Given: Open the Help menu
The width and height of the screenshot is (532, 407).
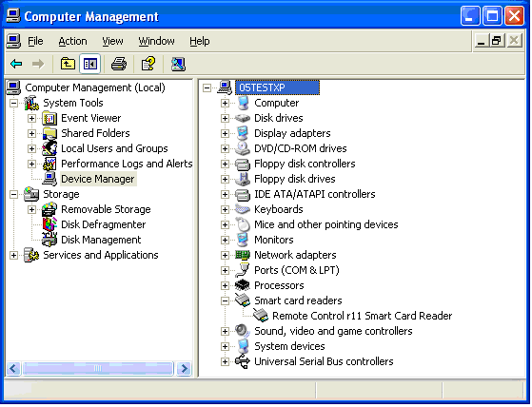Looking at the screenshot, I should [200, 41].
